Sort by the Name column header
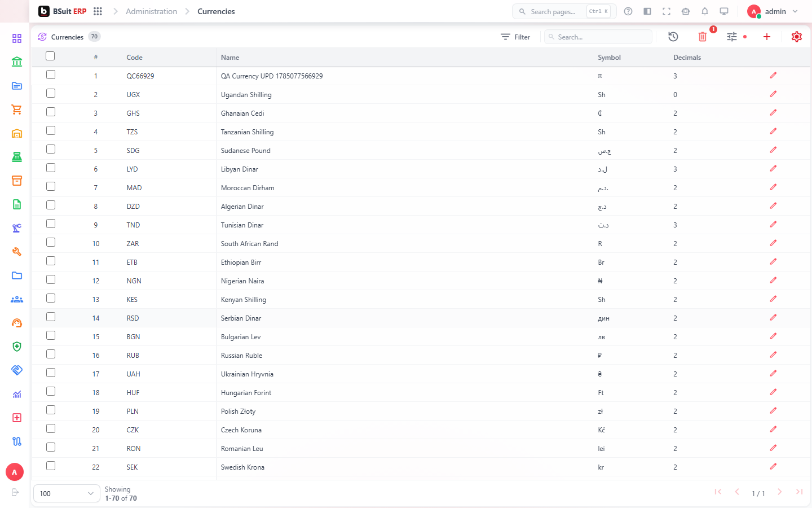 [230, 58]
